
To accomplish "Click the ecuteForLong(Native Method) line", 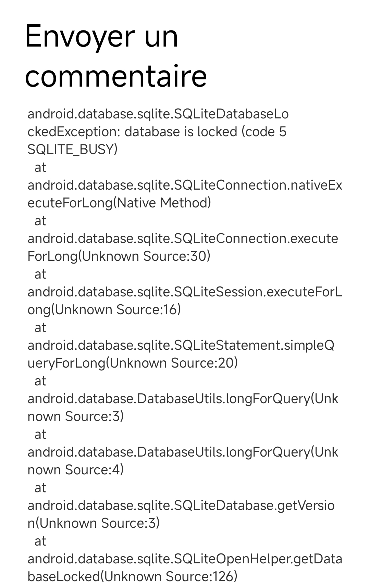I will pyautogui.click(x=119, y=203).
